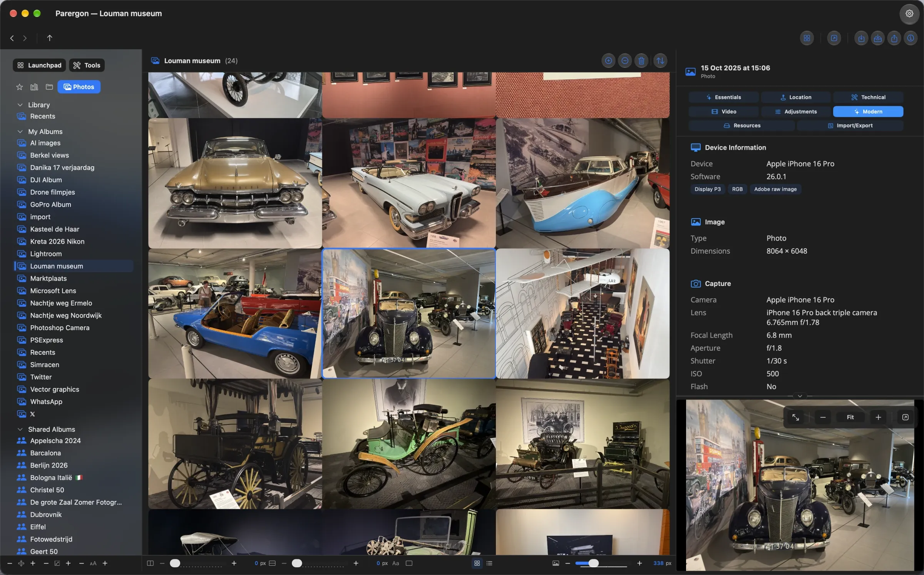Collapse the Shared Albums section
Viewport: 924px width, 575px height.
click(x=20, y=429)
